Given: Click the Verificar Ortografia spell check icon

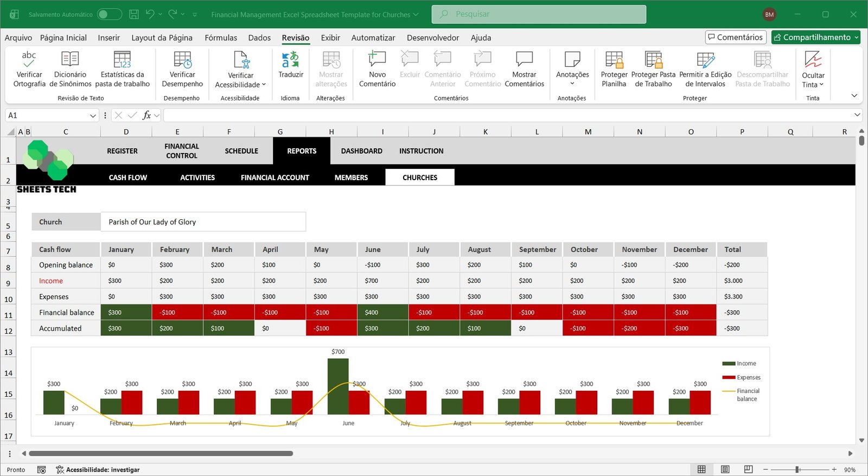Looking at the screenshot, I should pos(29,60).
